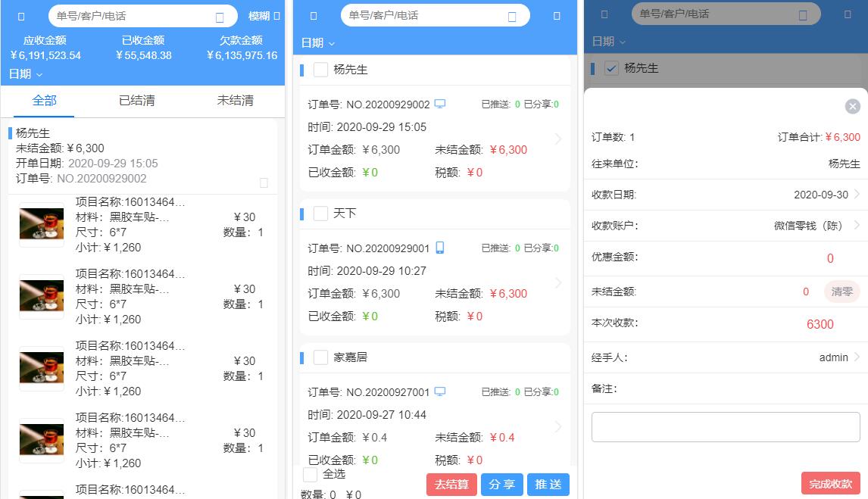This screenshot has width=868, height=499.
Task: Toggle the 全选 select-all checkbox
Action: click(310, 474)
